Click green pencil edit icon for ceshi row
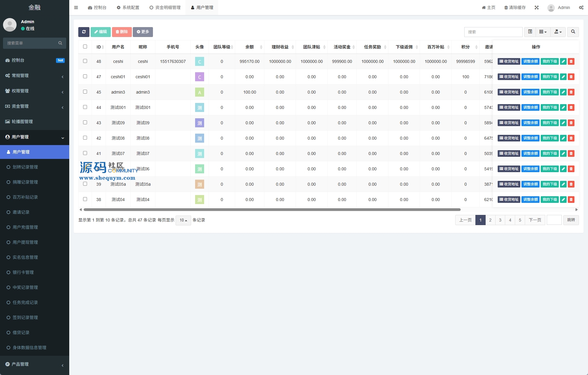The image size is (588, 375). 563,61
